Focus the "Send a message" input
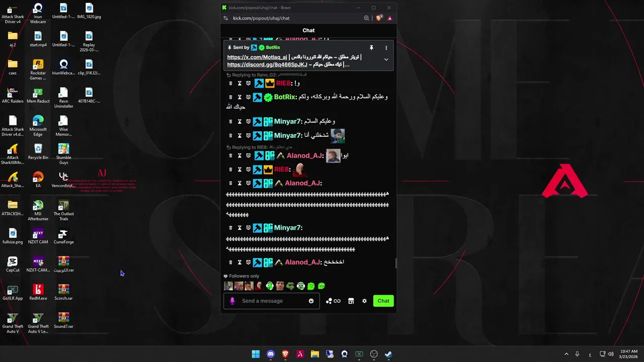 click(x=273, y=301)
